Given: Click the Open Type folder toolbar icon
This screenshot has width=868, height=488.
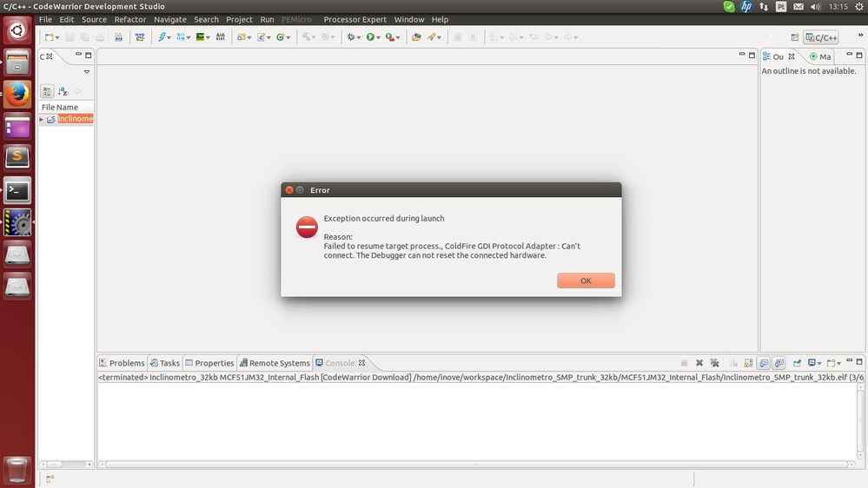Looking at the screenshot, I should (416, 37).
